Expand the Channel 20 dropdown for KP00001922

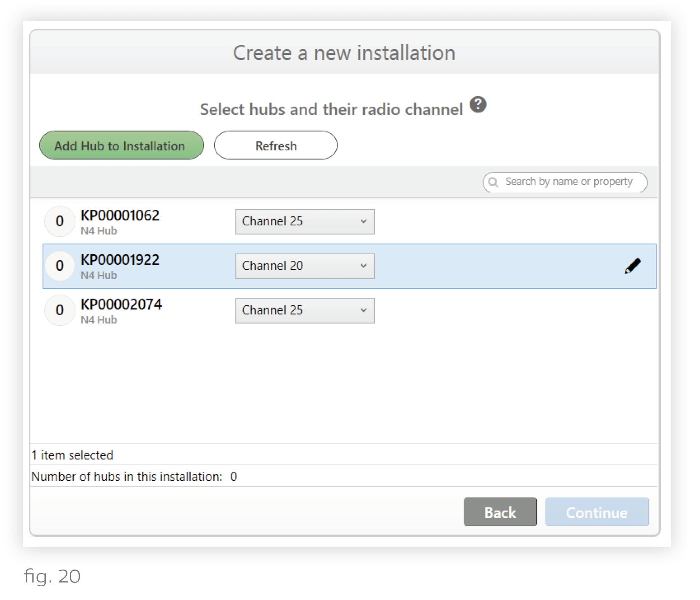click(x=305, y=266)
